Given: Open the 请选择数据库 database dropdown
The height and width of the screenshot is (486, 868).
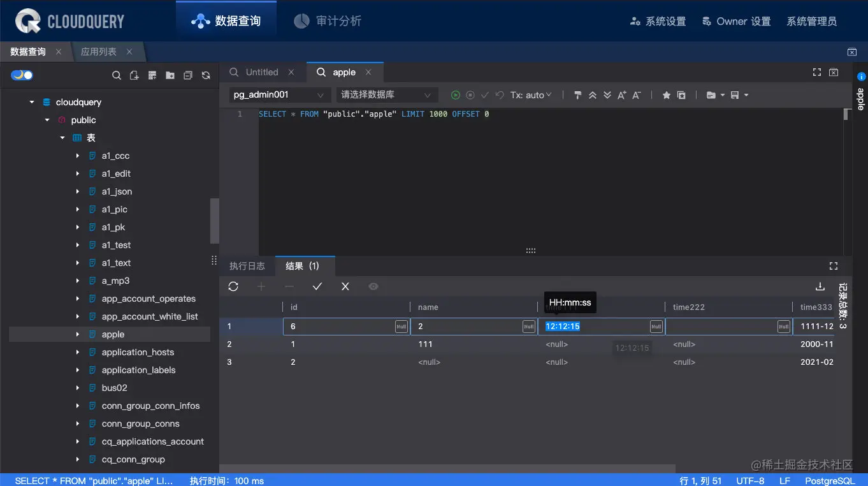Looking at the screenshot, I should tap(387, 94).
